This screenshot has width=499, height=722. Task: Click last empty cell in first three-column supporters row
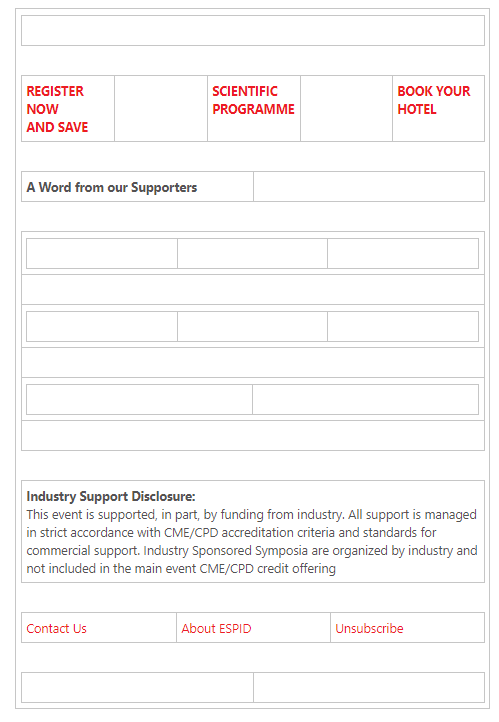click(403, 253)
